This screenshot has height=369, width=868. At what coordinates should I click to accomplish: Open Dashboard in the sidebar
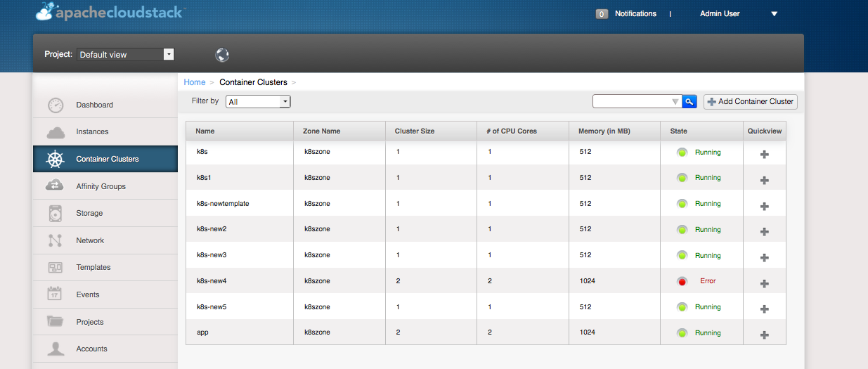point(105,105)
